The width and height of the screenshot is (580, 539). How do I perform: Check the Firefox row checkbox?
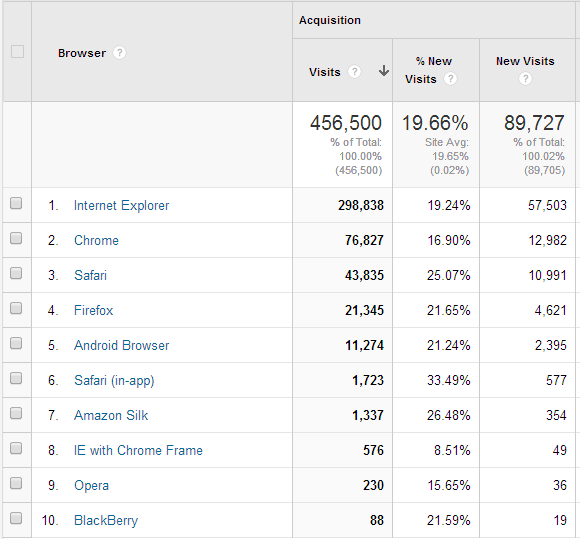(x=16, y=308)
